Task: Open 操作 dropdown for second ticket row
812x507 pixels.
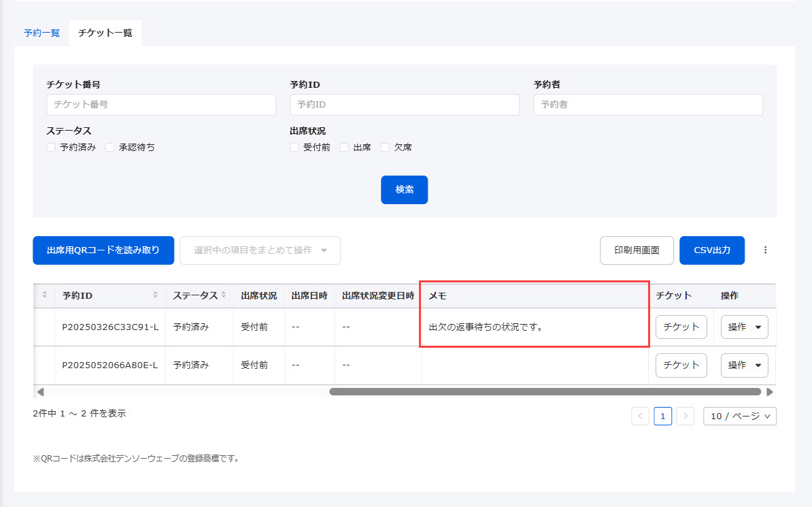Action: [x=744, y=365]
